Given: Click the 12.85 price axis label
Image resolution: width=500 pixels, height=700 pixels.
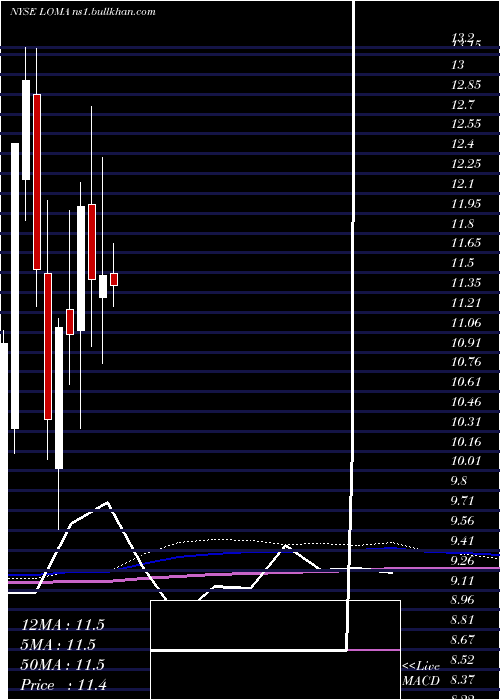Looking at the screenshot, I should [466, 85].
